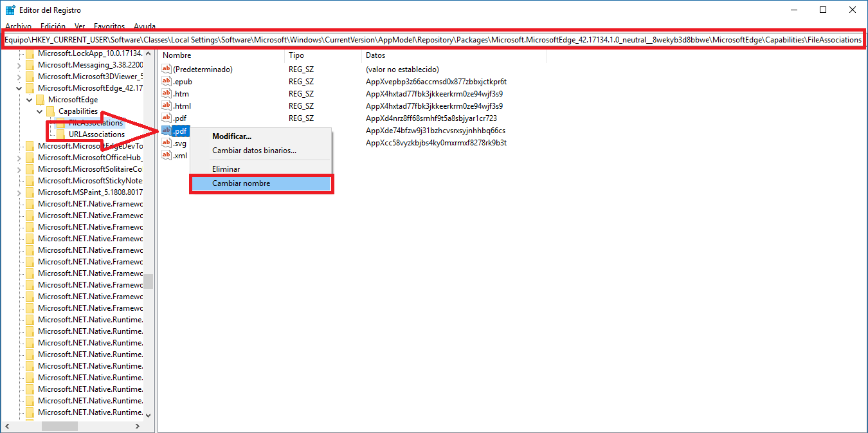The height and width of the screenshot is (433, 868).
Task: Expand the Microsoft.MicrosoftSolitaireCo key
Action: click(x=19, y=169)
